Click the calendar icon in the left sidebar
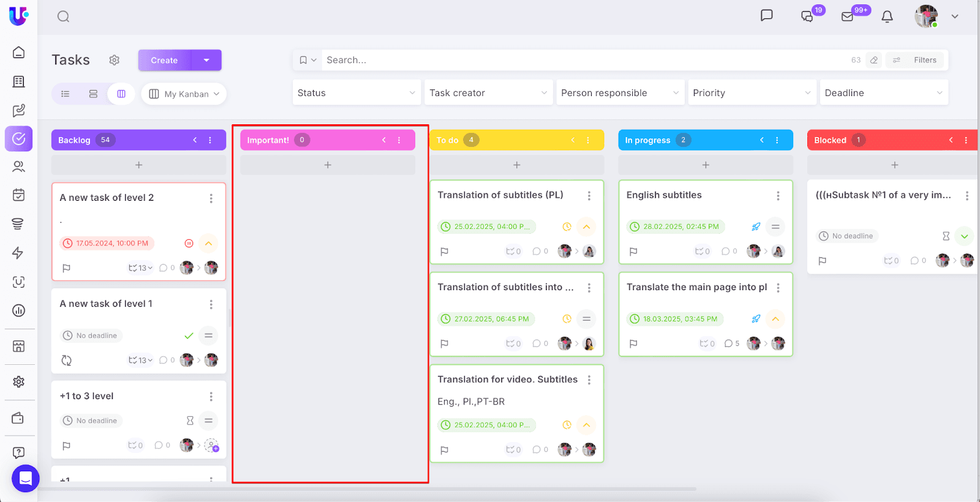980x502 pixels. pyautogui.click(x=19, y=195)
